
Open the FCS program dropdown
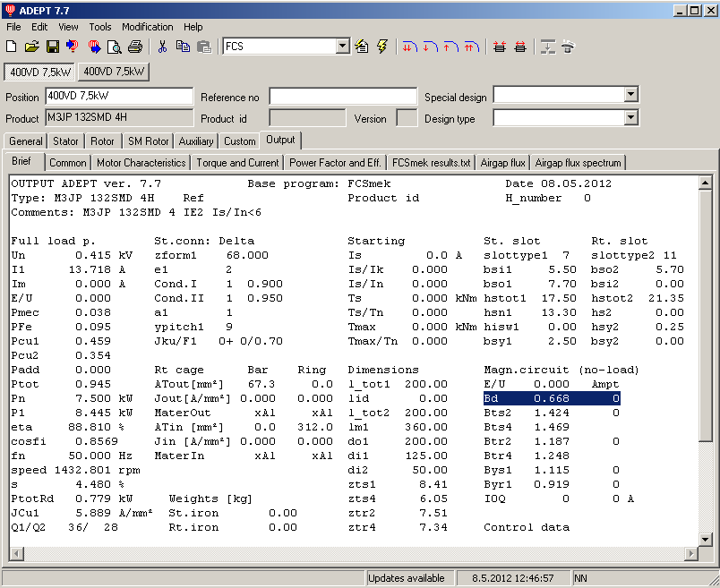(x=343, y=47)
